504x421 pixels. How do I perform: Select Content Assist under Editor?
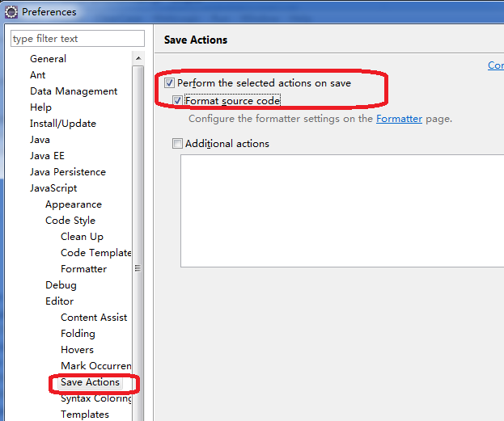tap(94, 318)
